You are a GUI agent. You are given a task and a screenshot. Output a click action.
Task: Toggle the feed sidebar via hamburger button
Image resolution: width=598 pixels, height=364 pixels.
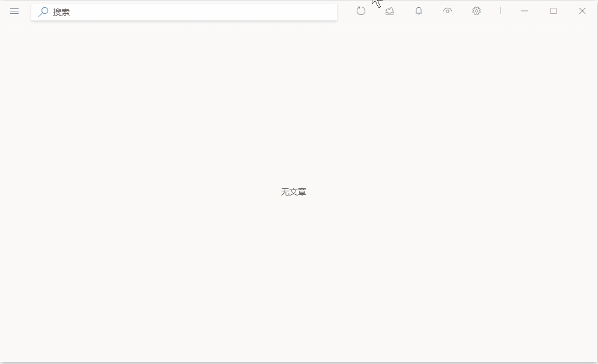[14, 11]
